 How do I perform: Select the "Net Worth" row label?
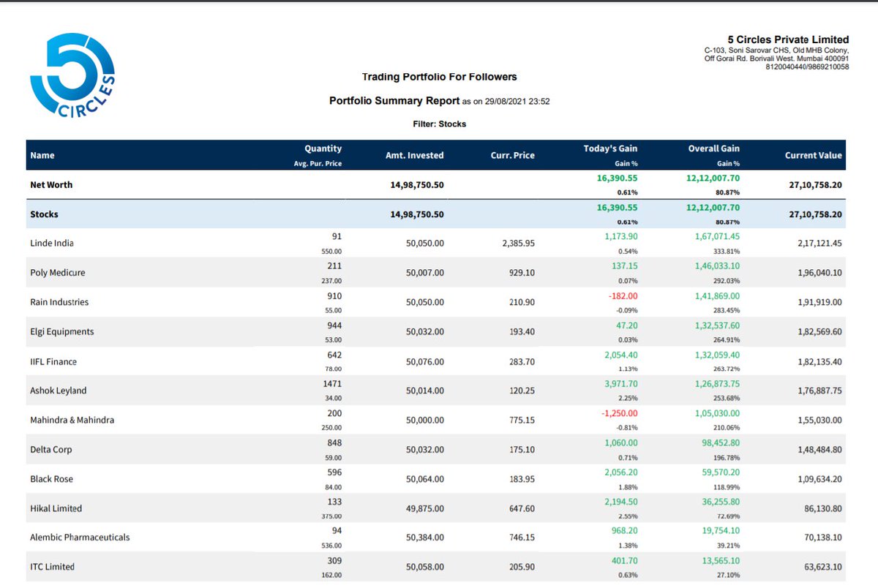click(51, 185)
